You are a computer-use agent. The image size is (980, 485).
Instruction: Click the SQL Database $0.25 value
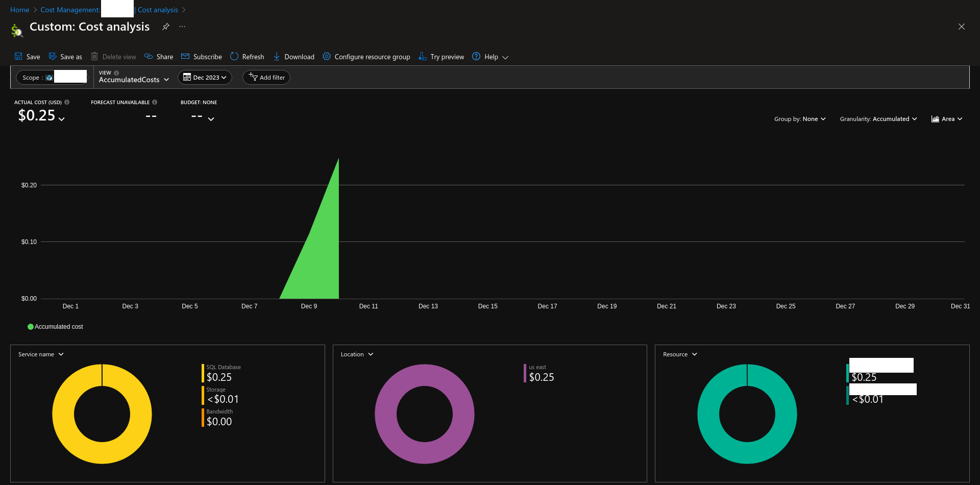tap(219, 377)
